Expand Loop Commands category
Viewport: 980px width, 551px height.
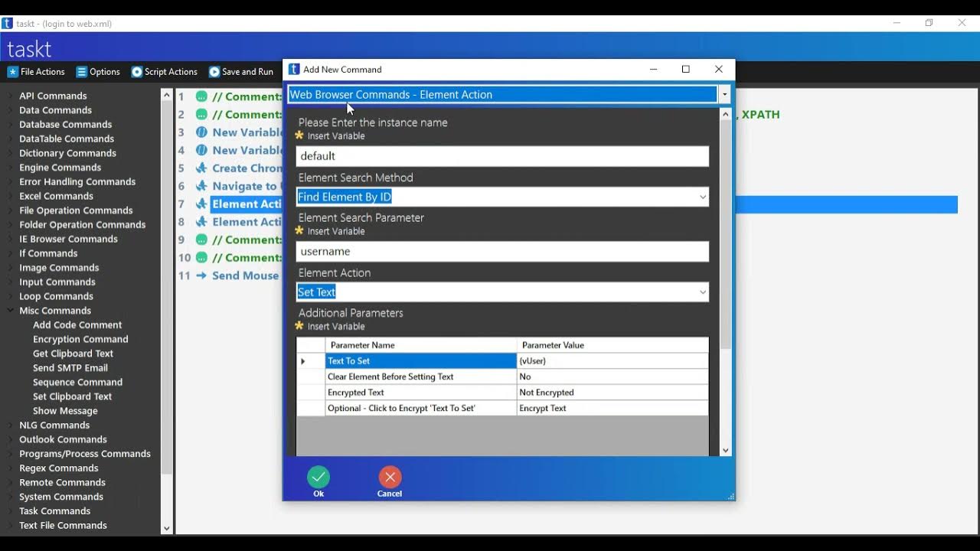pyautogui.click(x=11, y=296)
